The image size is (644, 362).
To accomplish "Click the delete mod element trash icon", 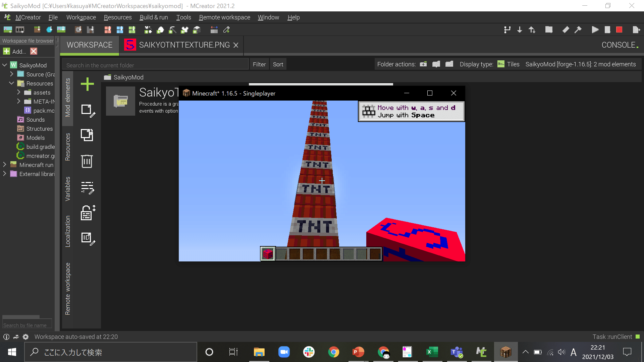I will [87, 161].
